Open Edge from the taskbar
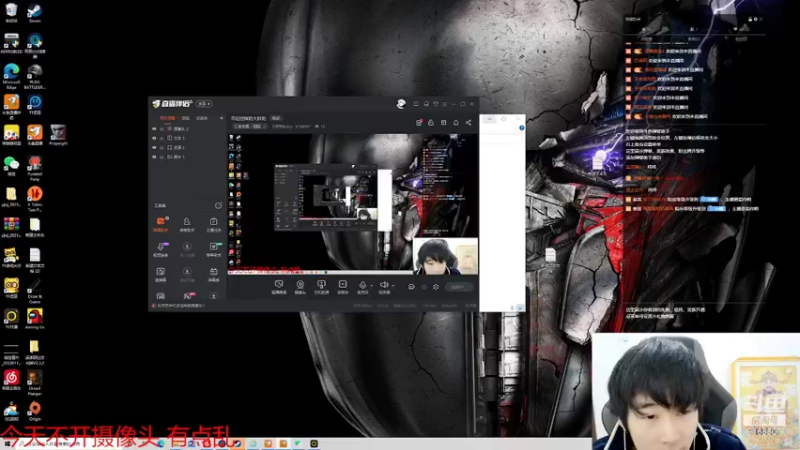This screenshot has width=800, height=450. [x=161, y=444]
